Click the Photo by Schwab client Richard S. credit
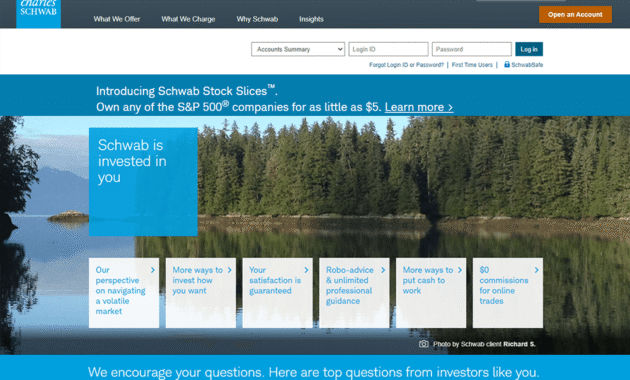Viewport: 630px width, 380px height. click(484, 344)
